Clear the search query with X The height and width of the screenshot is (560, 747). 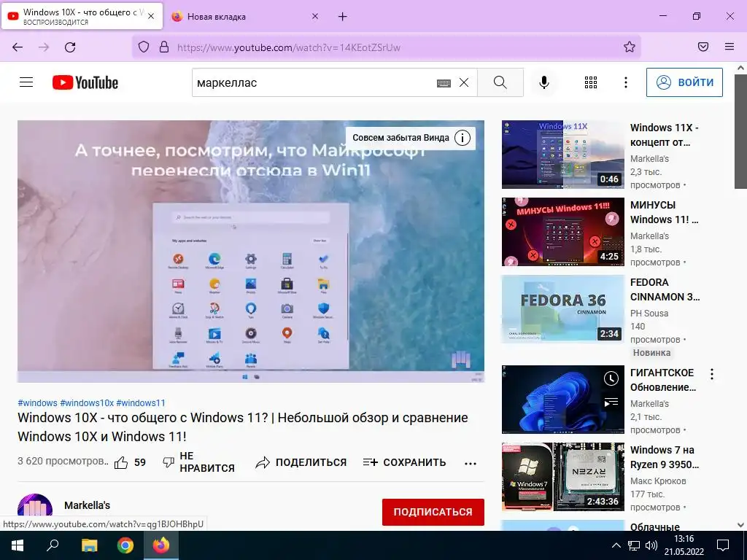pyautogui.click(x=463, y=83)
